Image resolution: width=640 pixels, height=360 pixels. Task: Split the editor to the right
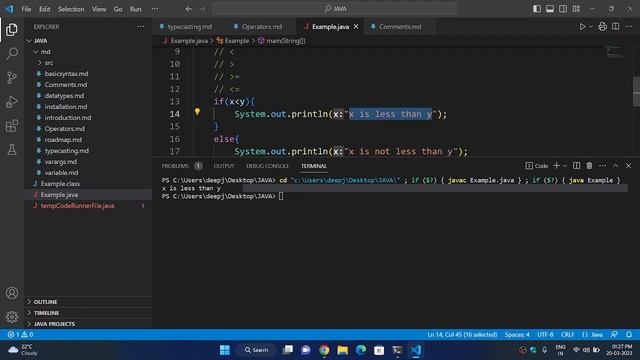click(x=616, y=27)
